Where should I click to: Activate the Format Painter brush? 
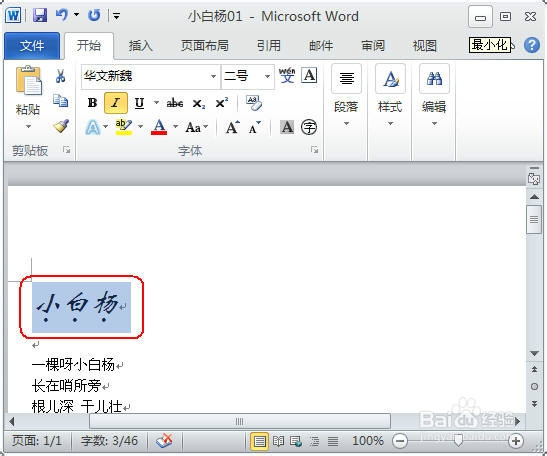click(x=61, y=126)
